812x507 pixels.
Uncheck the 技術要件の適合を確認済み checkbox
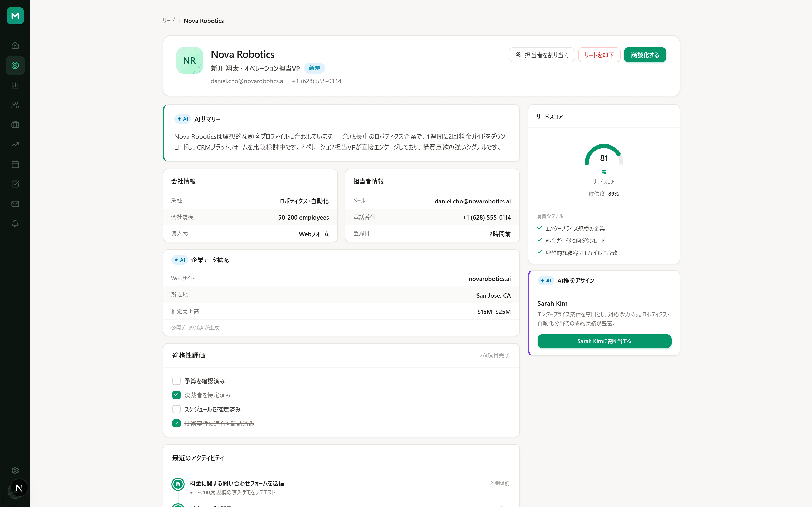pos(176,424)
